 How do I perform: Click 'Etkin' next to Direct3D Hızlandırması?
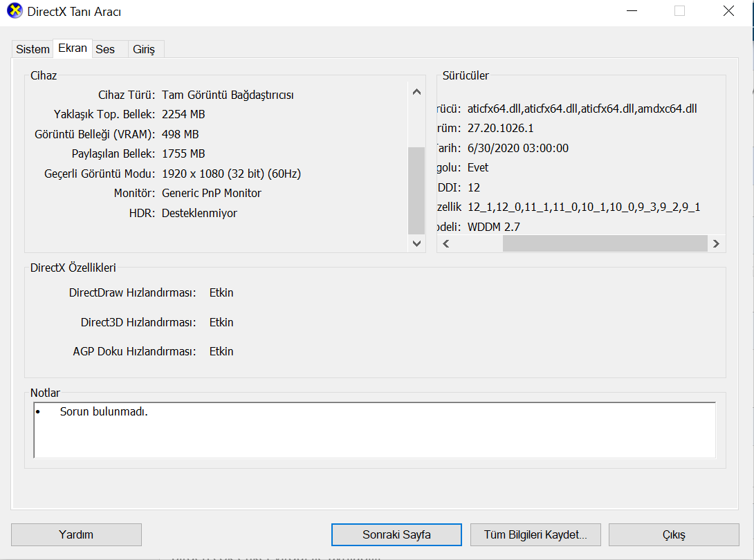tap(221, 322)
